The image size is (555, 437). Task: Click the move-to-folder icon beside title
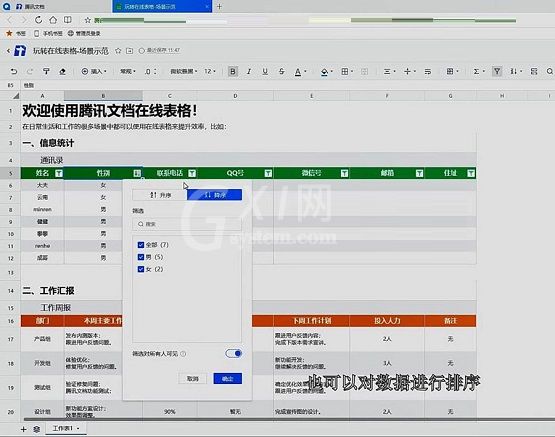pos(130,51)
